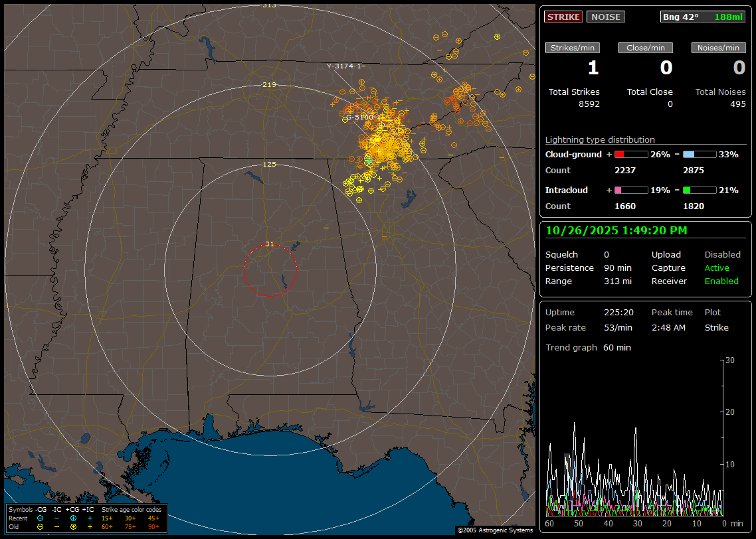Click the green Capture Active status
The image size is (756, 539).
[x=717, y=268]
